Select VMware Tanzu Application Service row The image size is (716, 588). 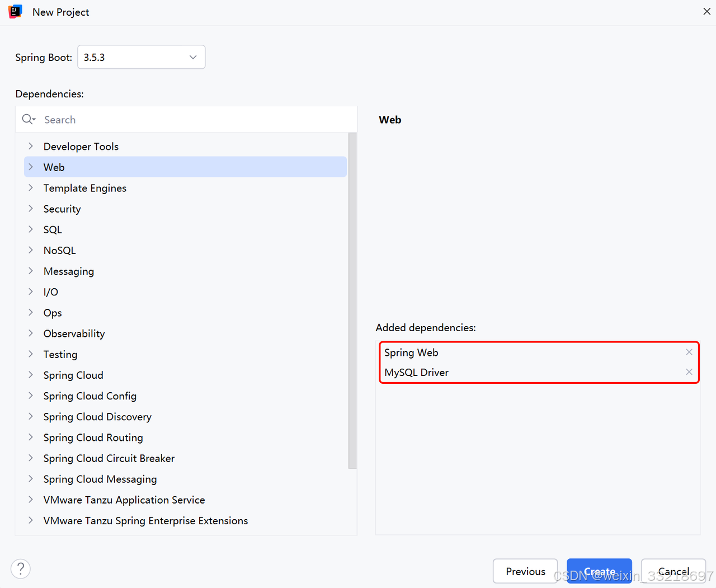click(185, 500)
